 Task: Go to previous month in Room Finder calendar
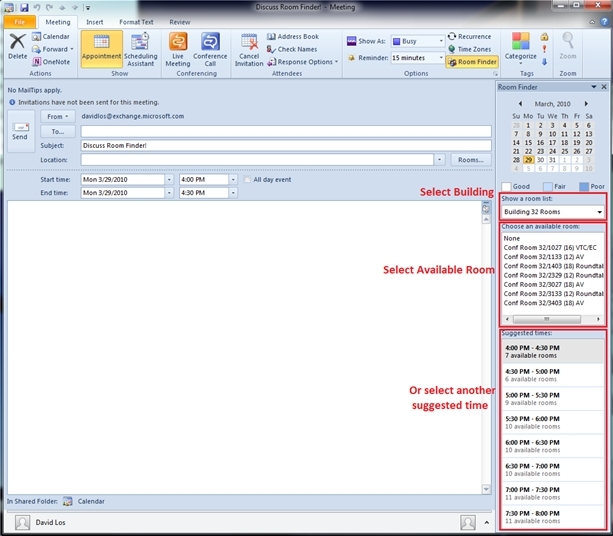point(520,104)
